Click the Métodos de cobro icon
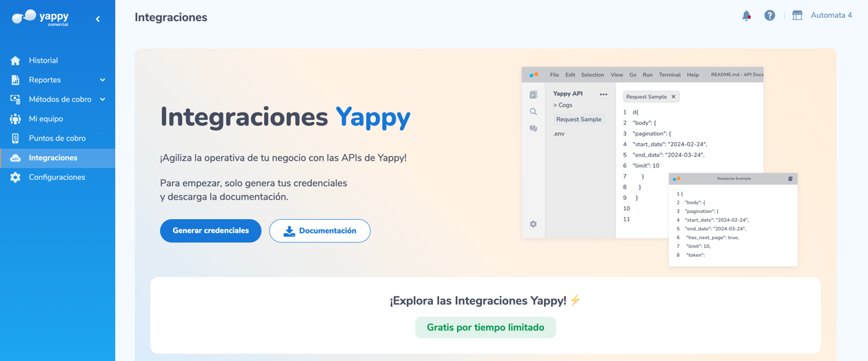868x361 pixels. (15, 99)
